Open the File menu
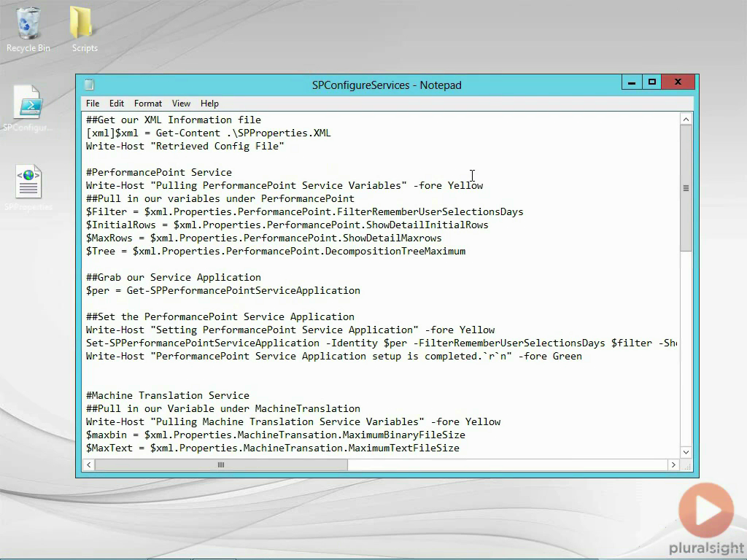 point(93,104)
